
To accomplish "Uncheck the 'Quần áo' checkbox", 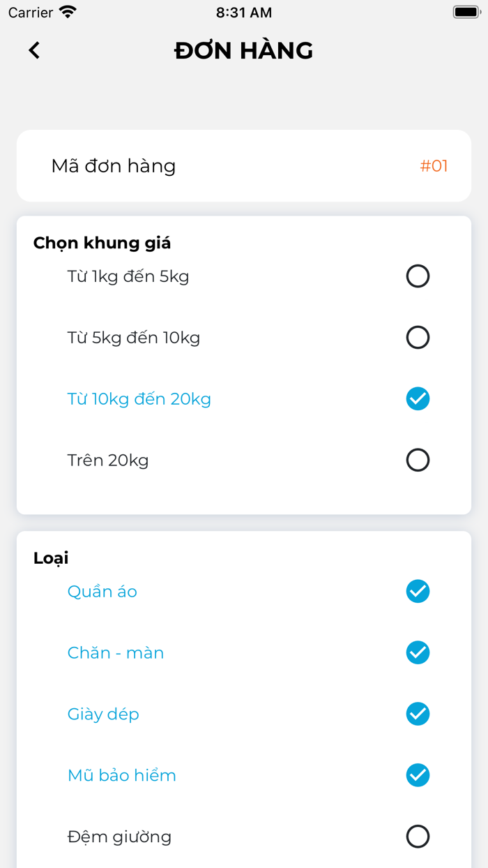I will click(418, 591).
